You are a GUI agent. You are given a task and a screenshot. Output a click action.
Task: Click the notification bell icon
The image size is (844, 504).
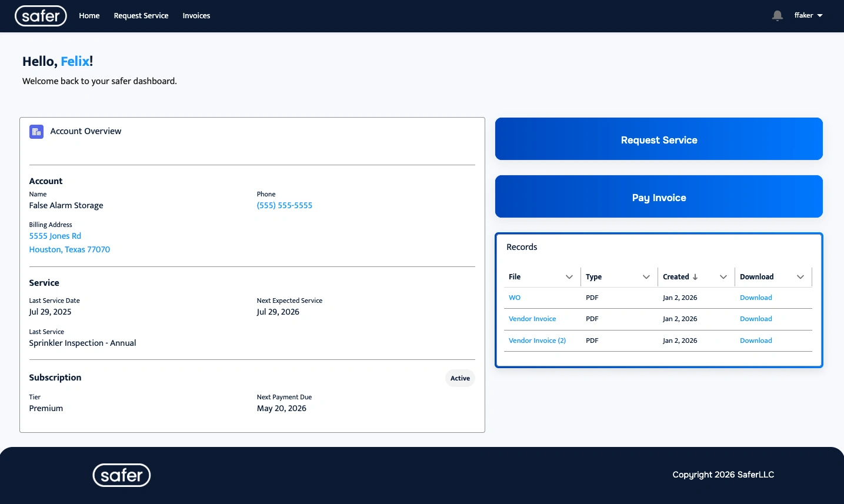pos(777,16)
